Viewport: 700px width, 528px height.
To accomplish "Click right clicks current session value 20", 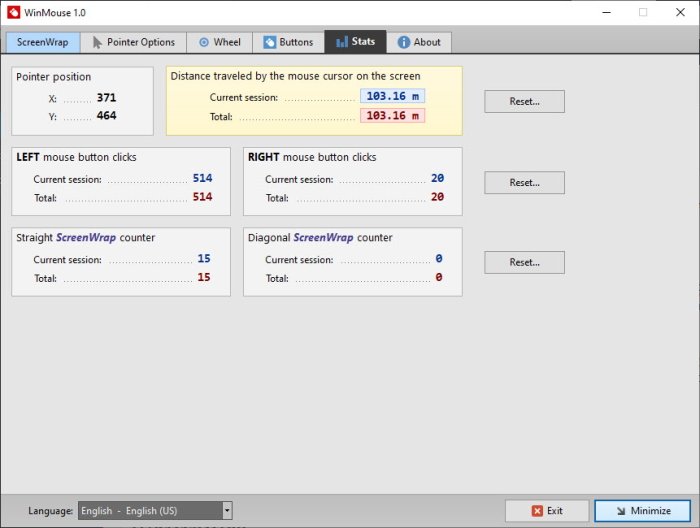I will pos(438,178).
